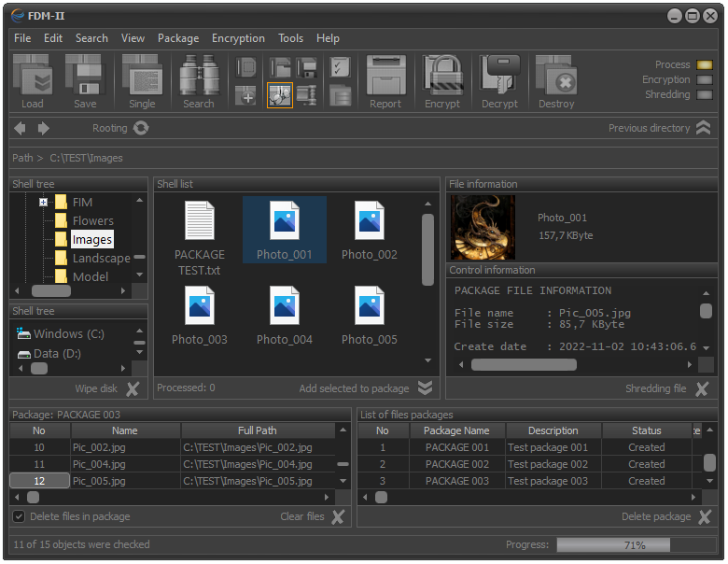Open the Tools menu
Screen dimensions: 728x564
[x=290, y=38]
